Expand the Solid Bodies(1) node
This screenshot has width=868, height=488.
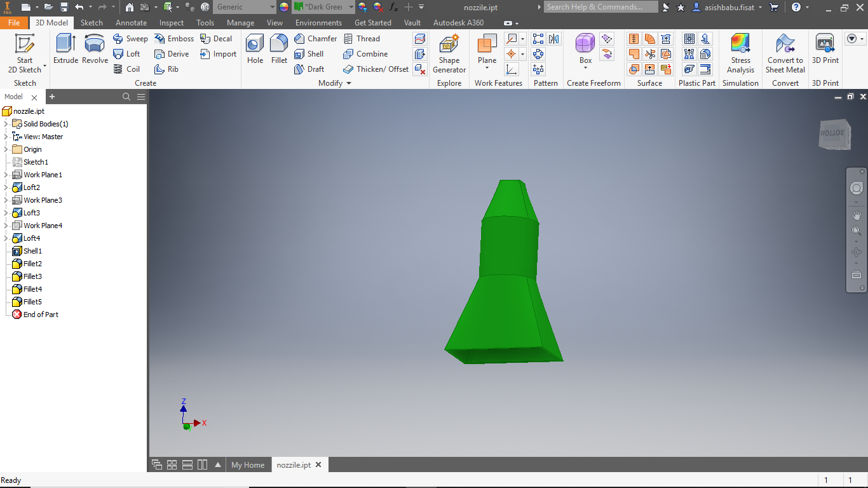pyautogui.click(x=6, y=124)
